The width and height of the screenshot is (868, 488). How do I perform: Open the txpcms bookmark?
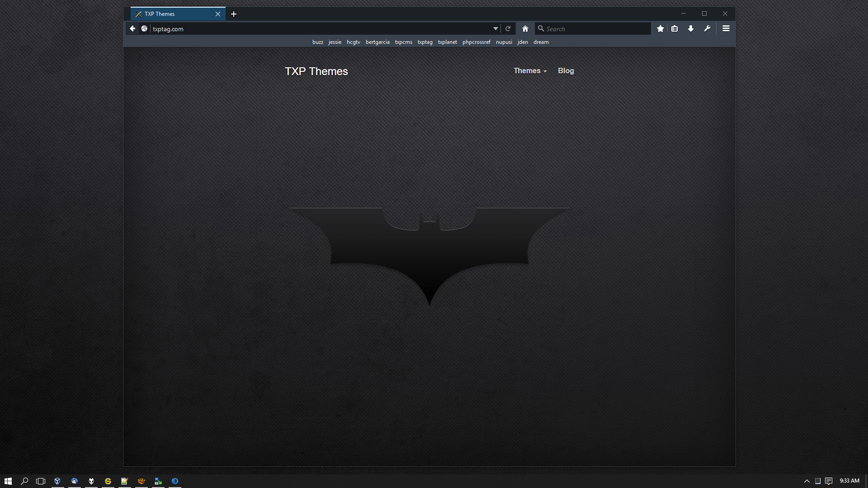(404, 42)
